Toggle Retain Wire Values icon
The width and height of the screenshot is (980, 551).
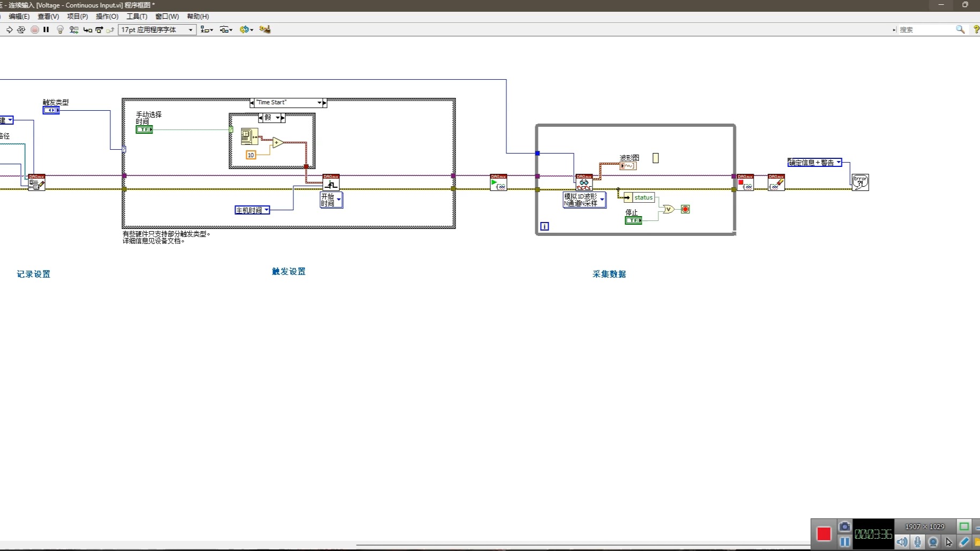(x=74, y=29)
